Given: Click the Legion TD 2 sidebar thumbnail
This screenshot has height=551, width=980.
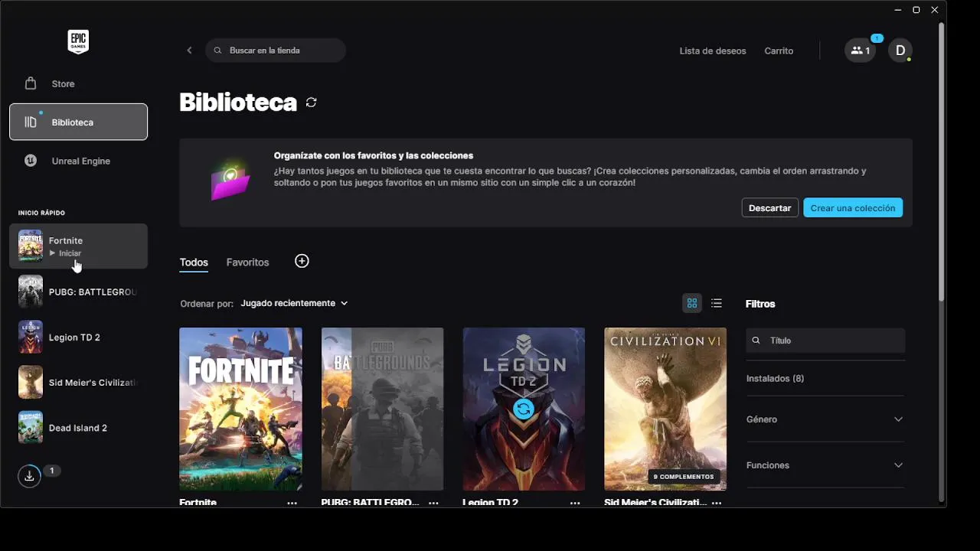Looking at the screenshot, I should (x=31, y=337).
